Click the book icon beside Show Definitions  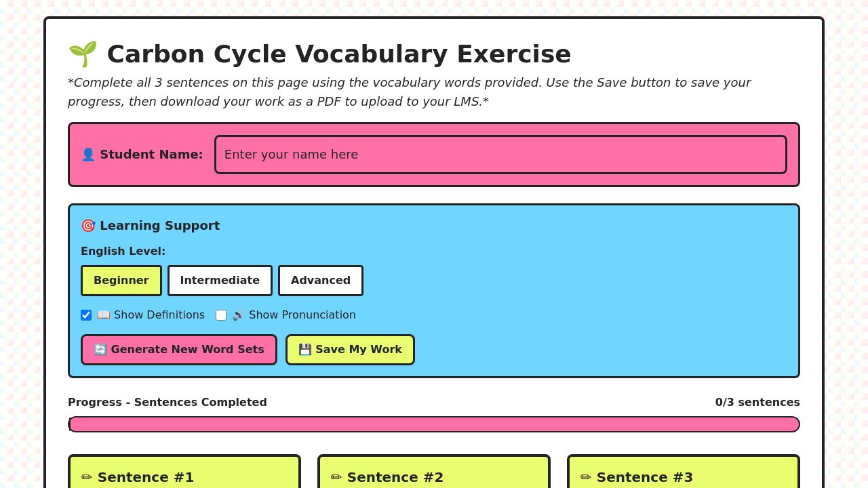[x=104, y=315]
